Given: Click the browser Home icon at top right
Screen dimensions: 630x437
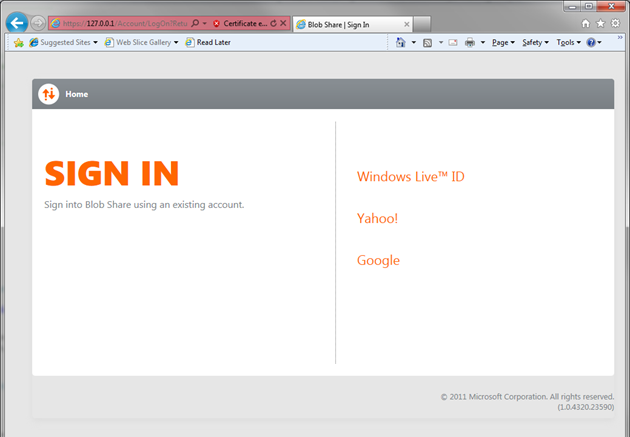Looking at the screenshot, I should (585, 23).
